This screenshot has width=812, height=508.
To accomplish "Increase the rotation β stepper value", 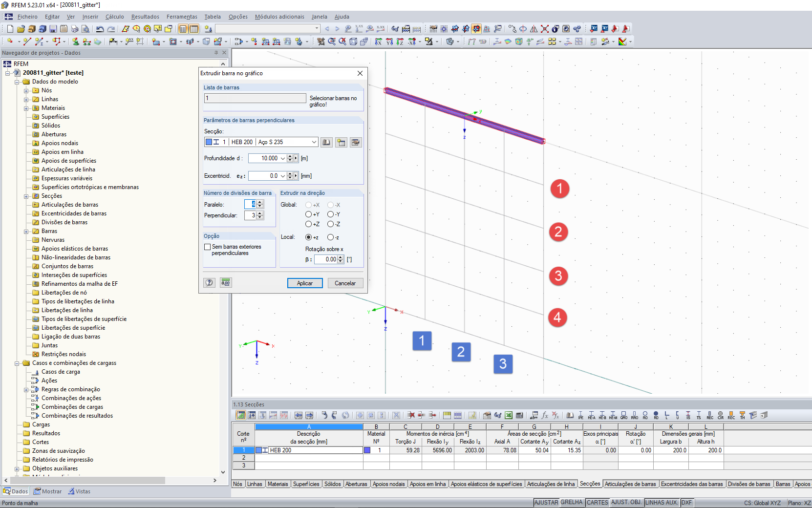I will click(341, 257).
